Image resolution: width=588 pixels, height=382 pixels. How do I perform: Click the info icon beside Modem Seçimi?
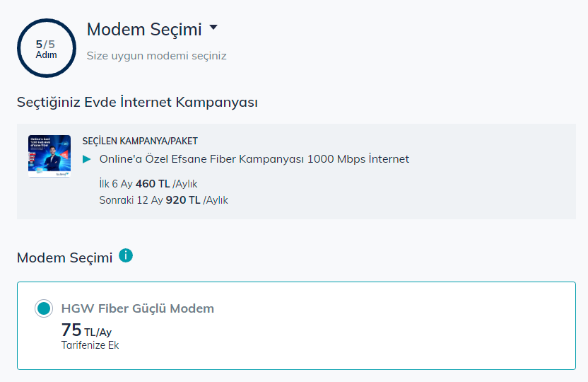click(126, 255)
